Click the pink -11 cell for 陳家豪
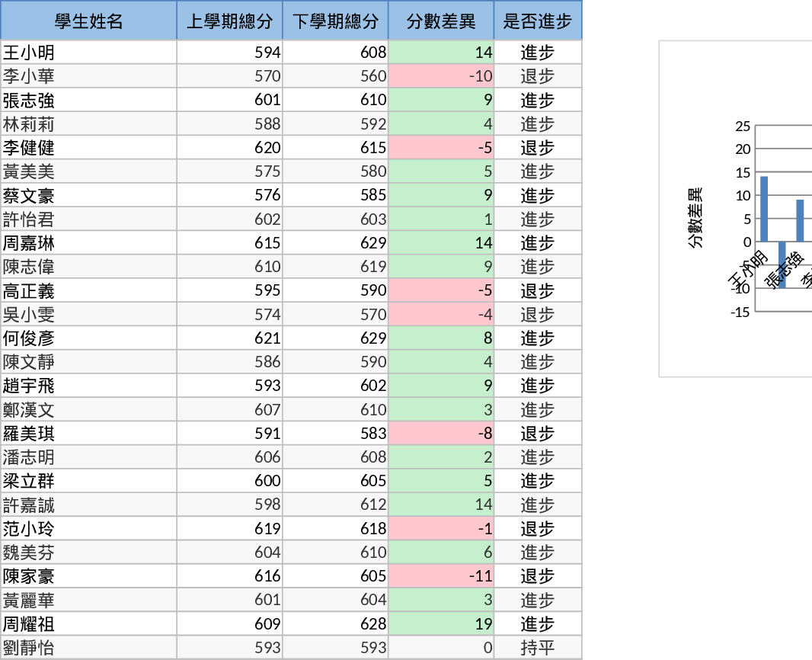The height and width of the screenshot is (660, 812). point(442,576)
